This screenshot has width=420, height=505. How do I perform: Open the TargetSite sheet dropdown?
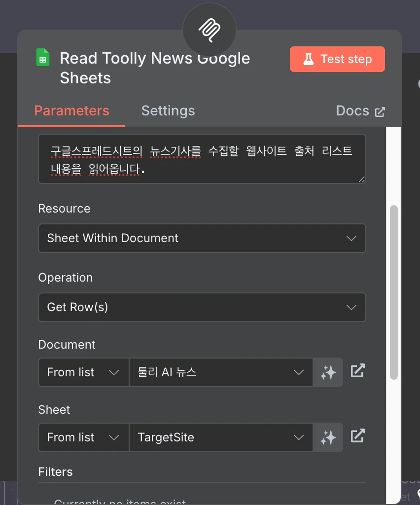point(221,437)
